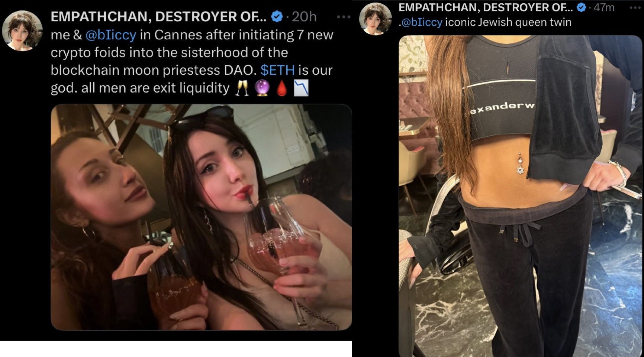Image resolution: width=644 pixels, height=357 pixels.
Task: Open the more options menu on 47m tweet
Action: pos(637,7)
